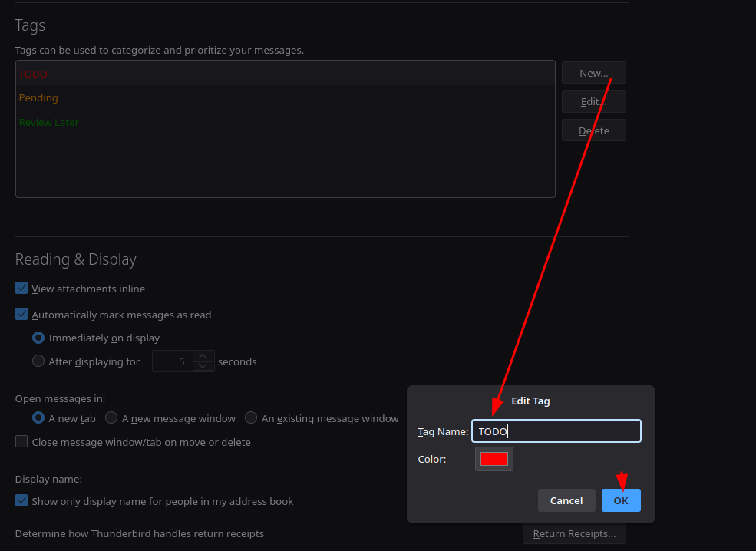Click the New... tag button

coord(593,73)
